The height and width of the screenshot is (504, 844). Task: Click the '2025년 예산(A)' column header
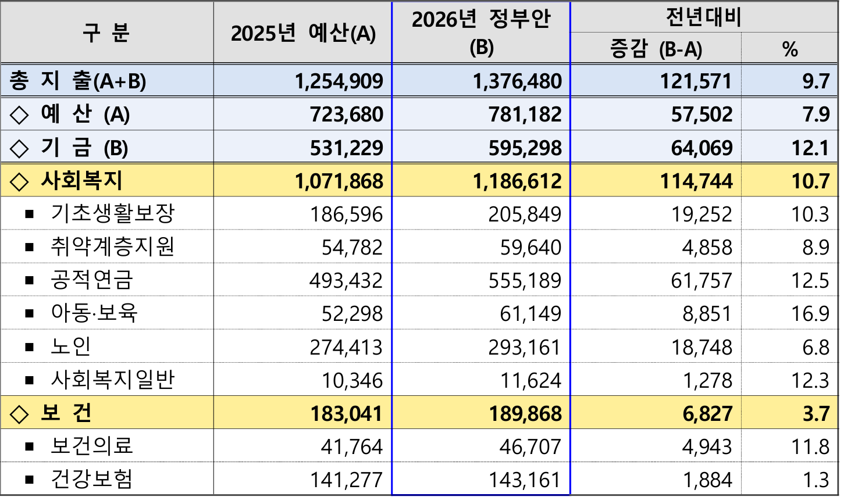coord(303,33)
